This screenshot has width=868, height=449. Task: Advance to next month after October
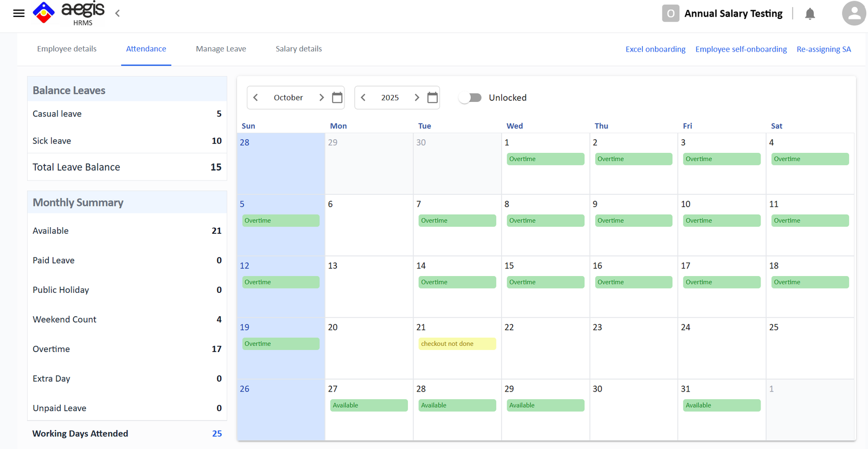pyautogui.click(x=321, y=98)
